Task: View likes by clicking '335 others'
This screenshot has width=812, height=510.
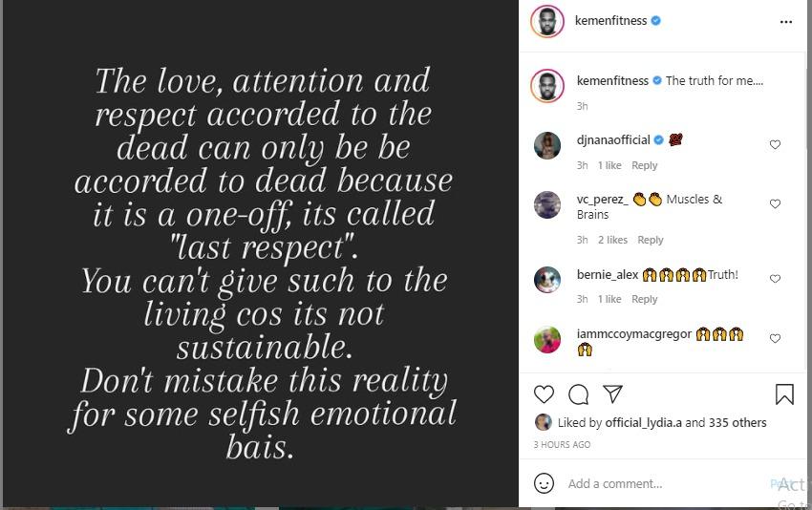Action: pos(737,422)
